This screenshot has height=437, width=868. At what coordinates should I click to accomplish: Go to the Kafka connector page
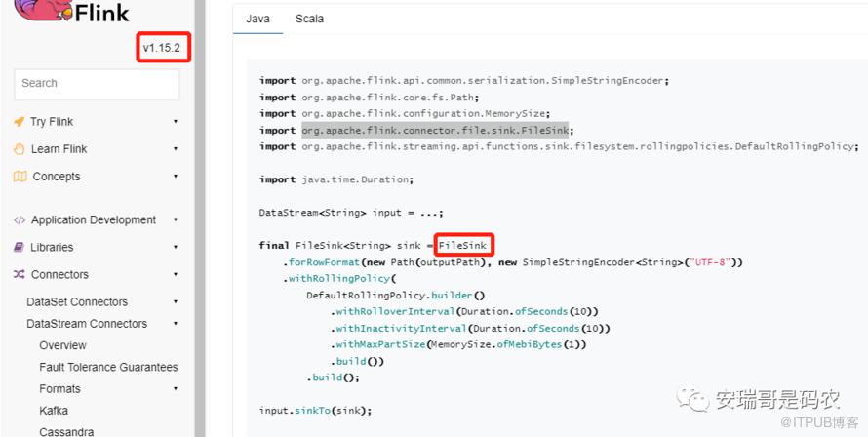click(54, 411)
